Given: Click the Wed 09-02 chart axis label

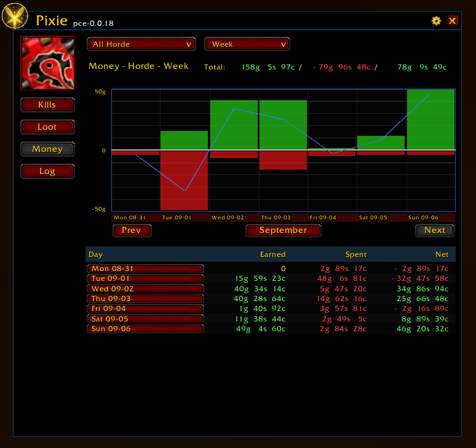Looking at the screenshot, I should click(228, 218).
